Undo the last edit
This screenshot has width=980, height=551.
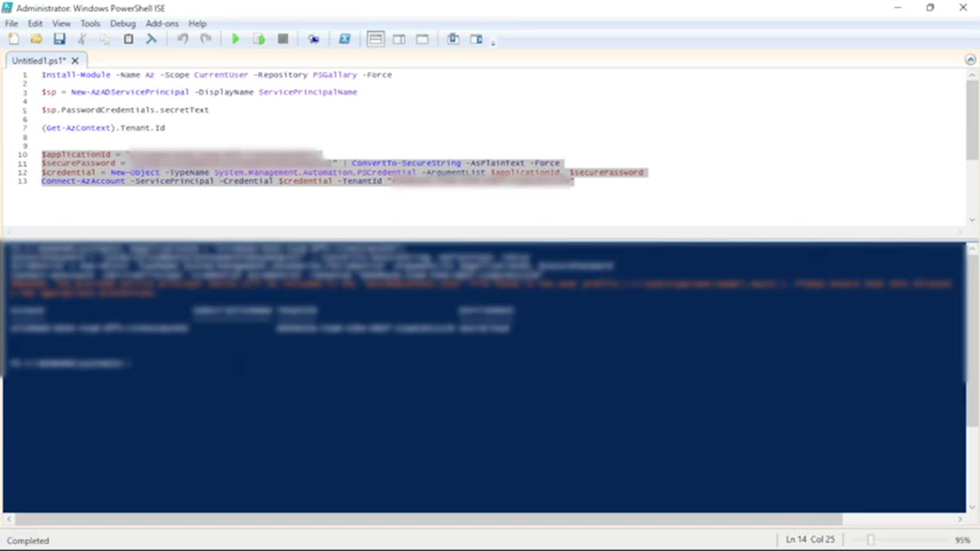pyautogui.click(x=182, y=39)
